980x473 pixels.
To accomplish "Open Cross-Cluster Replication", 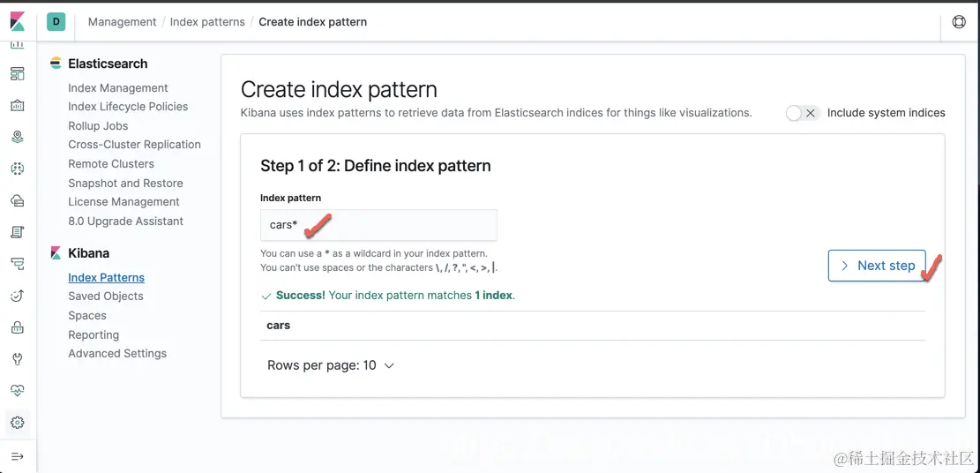I will click(134, 145).
